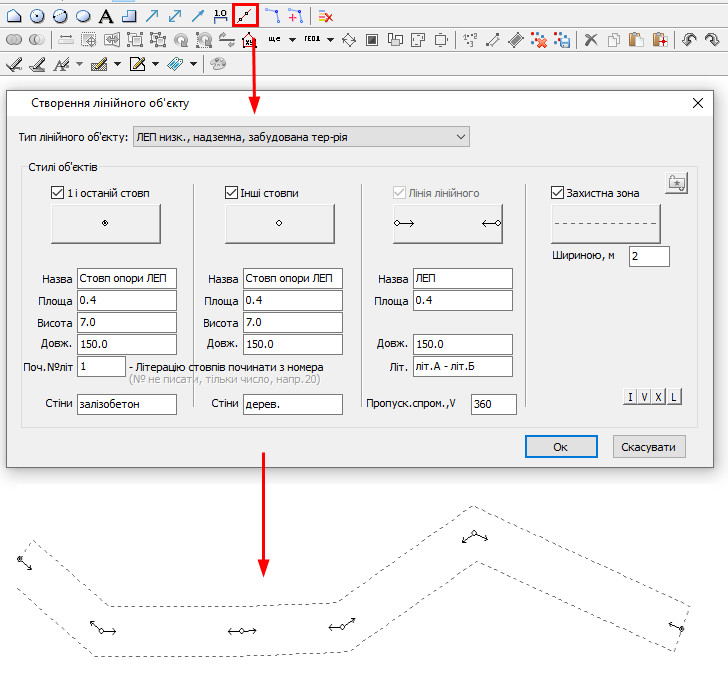Select the text tool letter A

pyautogui.click(x=106, y=16)
